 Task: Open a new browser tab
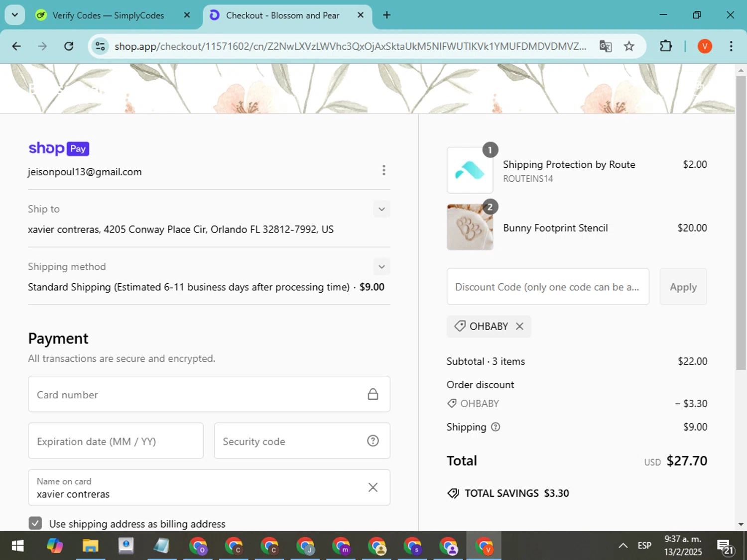point(386,15)
